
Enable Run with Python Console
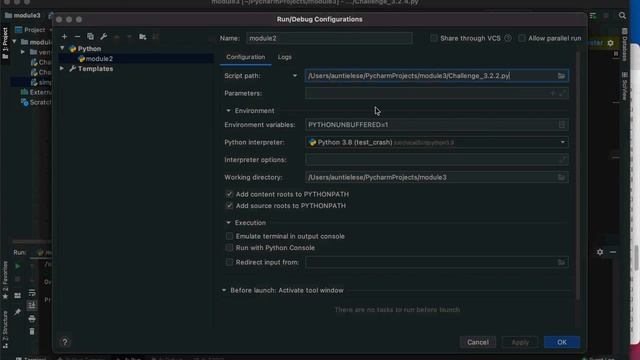[229, 248]
